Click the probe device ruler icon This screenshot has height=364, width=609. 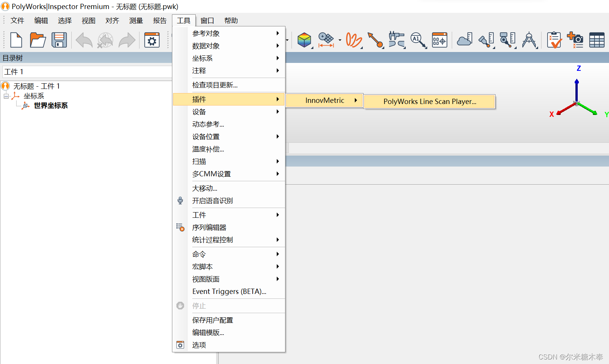point(508,40)
